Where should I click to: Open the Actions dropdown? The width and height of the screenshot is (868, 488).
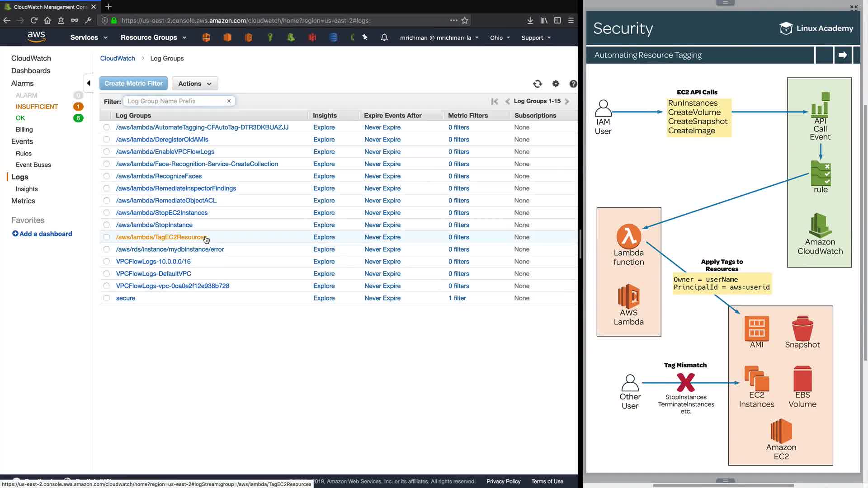pos(194,84)
